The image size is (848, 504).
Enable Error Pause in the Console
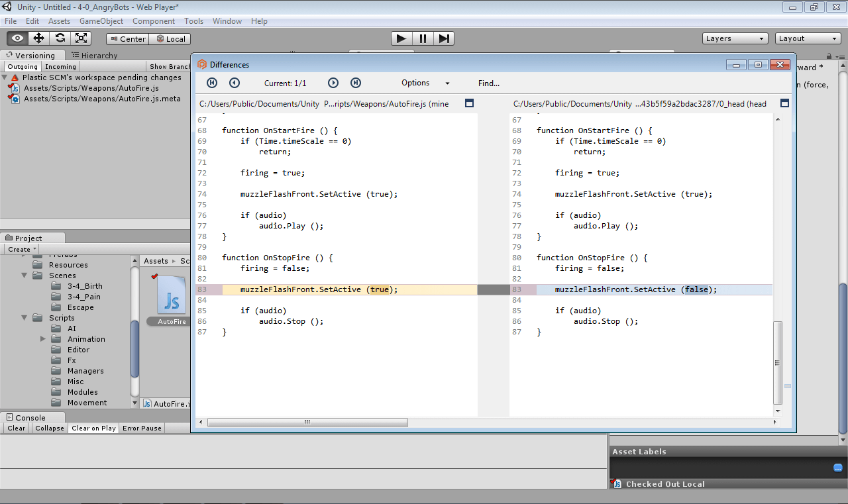(141, 428)
